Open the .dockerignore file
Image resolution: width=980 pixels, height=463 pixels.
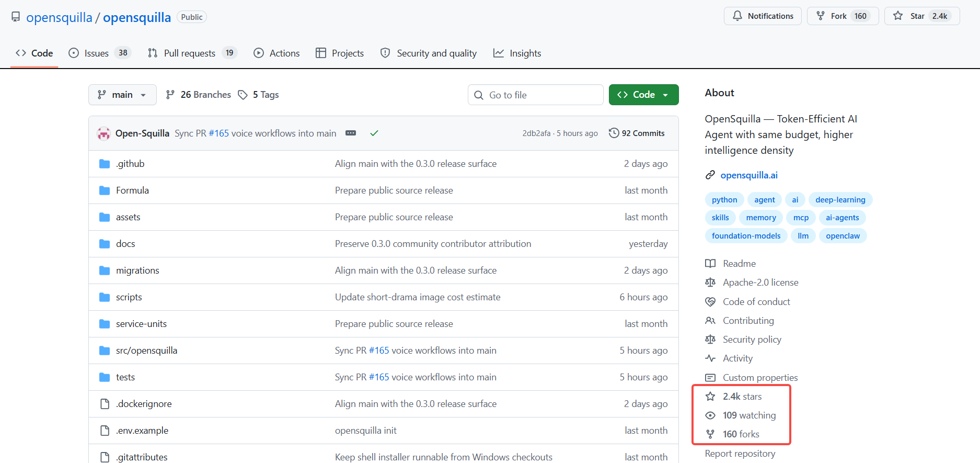coord(144,404)
